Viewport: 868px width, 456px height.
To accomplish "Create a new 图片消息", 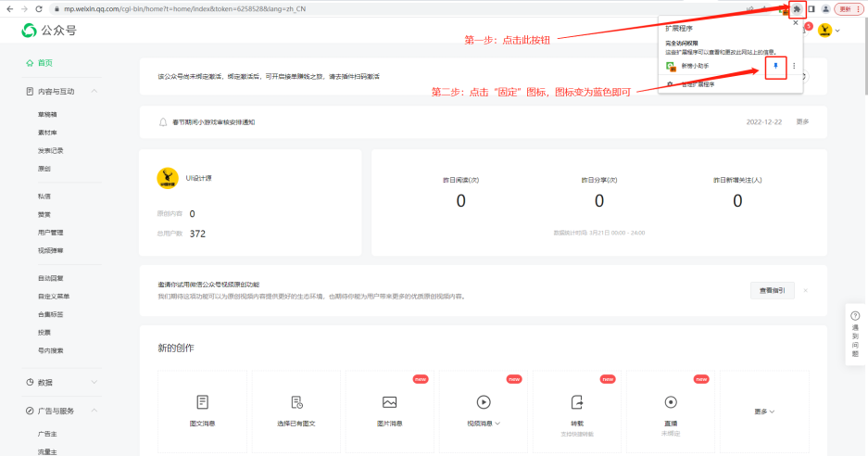I will click(x=389, y=412).
